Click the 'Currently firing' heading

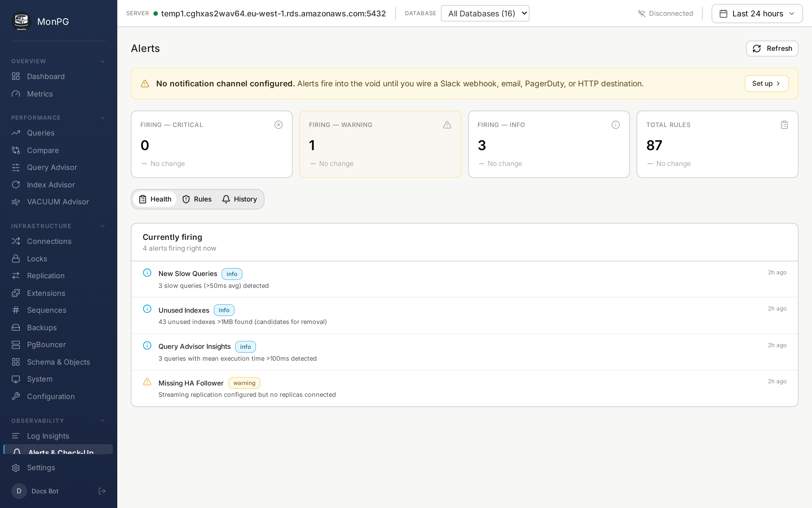pyautogui.click(x=172, y=237)
